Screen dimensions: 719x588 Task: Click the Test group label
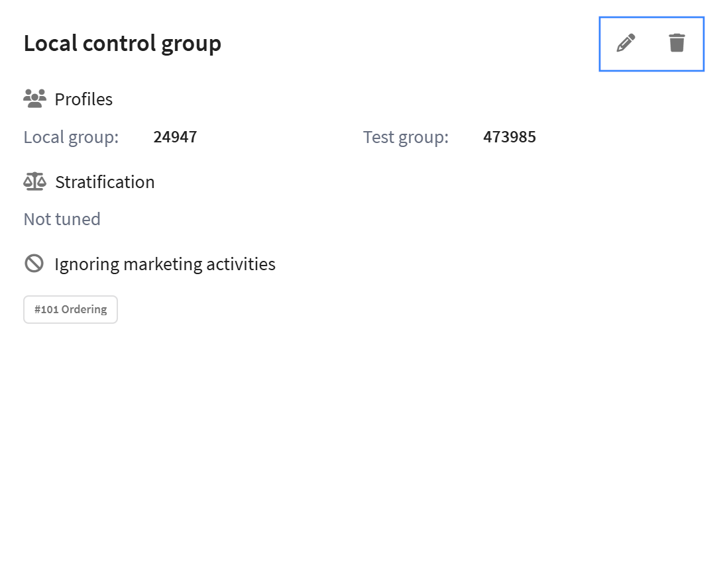click(x=406, y=137)
